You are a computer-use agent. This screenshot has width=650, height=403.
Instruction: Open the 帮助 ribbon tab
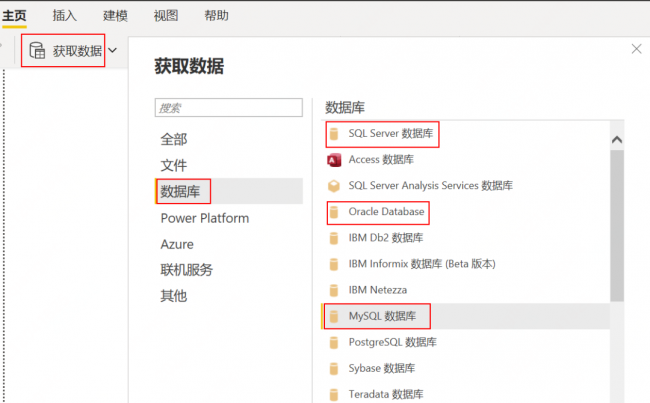pos(216,15)
